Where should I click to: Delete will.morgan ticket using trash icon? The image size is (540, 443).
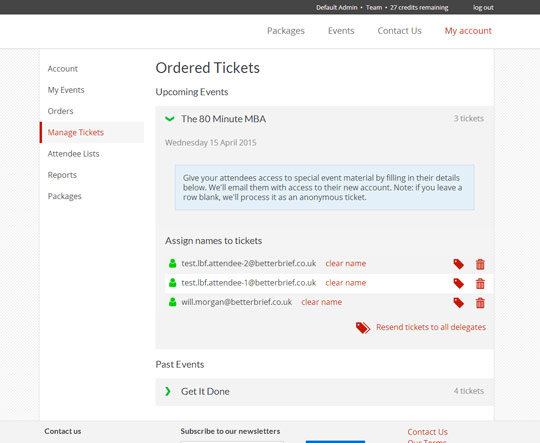click(x=480, y=303)
